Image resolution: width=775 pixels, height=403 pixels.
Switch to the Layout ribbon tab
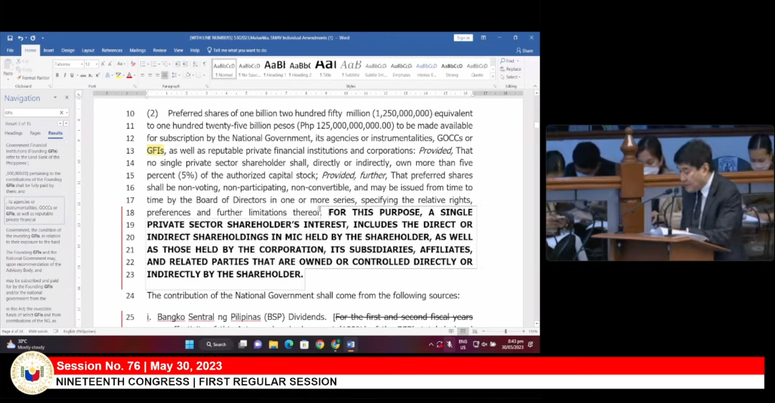88,50
